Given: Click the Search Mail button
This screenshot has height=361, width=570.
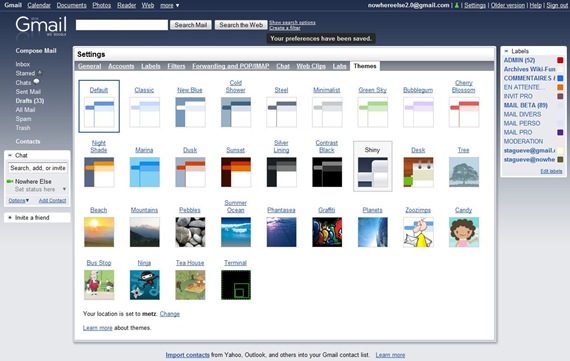Looking at the screenshot, I should click(191, 25).
